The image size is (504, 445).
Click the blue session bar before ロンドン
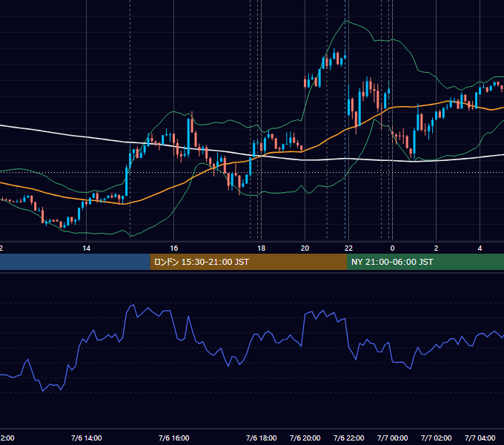[x=75, y=262]
